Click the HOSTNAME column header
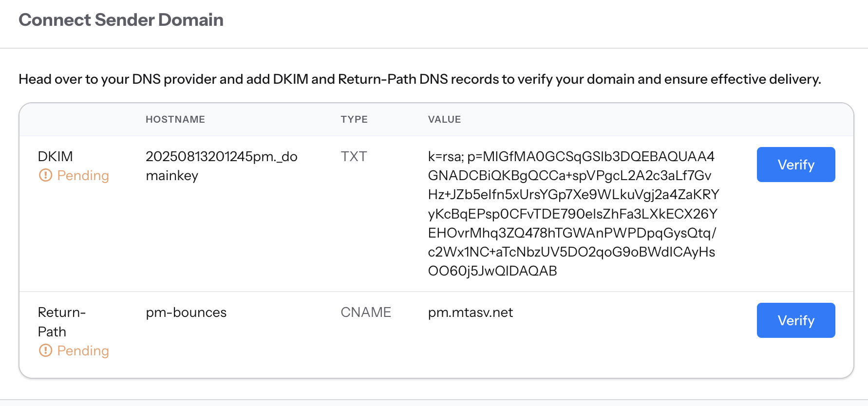 [x=175, y=119]
